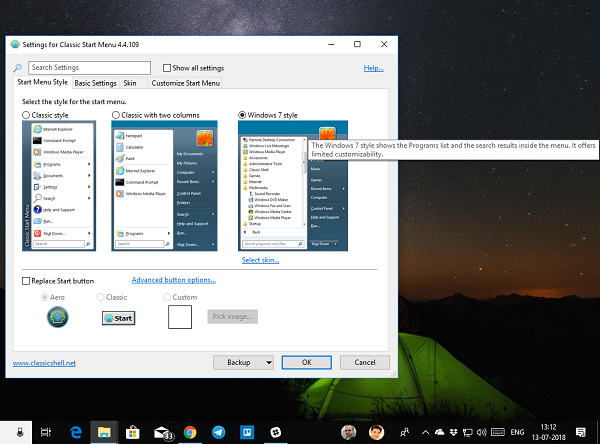
Task: Click the OneDrive cloud tray icon
Action: 440,433
